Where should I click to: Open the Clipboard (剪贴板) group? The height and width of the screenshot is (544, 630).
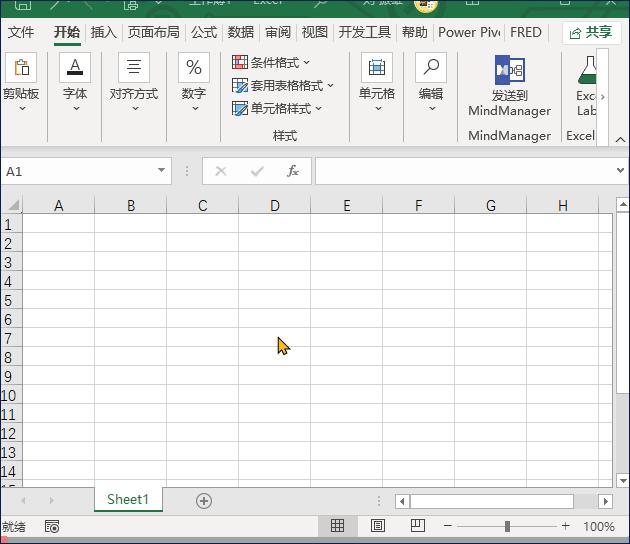click(x=21, y=82)
